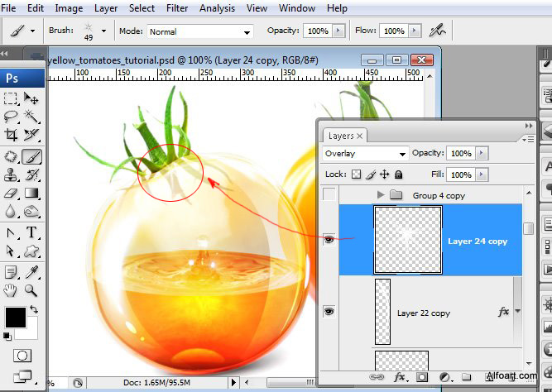Hide Layer 24 copy using eye icon
The image size is (552, 392).
click(x=329, y=240)
